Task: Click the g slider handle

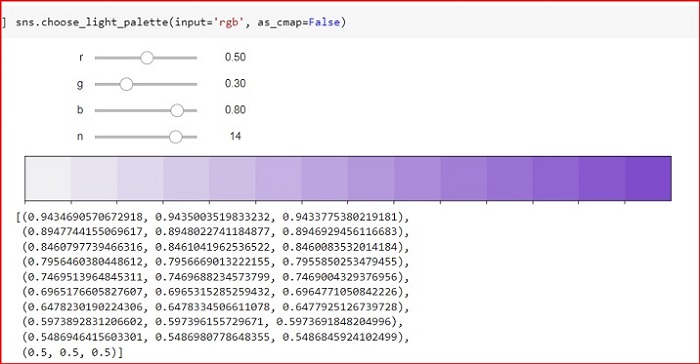Action: pyautogui.click(x=126, y=84)
